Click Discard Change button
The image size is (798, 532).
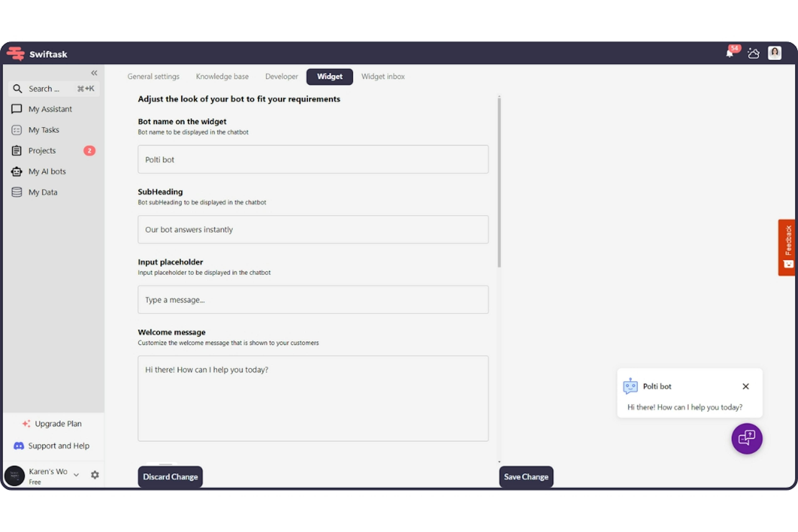pos(170,476)
